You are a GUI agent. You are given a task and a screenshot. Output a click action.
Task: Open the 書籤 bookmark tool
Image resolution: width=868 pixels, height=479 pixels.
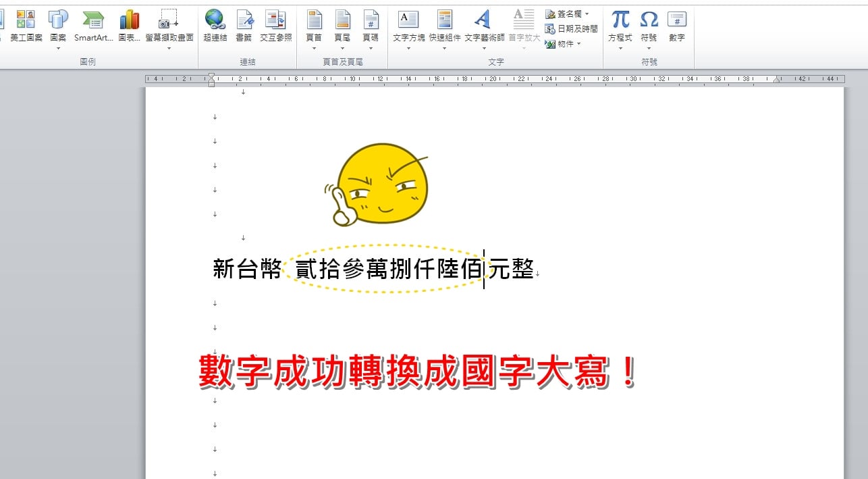244,26
